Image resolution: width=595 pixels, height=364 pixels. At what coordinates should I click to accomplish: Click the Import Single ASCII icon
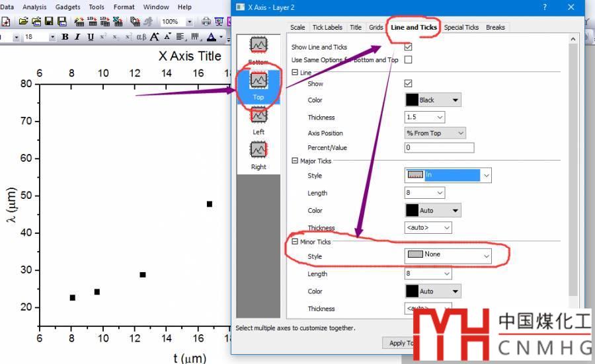[x=92, y=22]
